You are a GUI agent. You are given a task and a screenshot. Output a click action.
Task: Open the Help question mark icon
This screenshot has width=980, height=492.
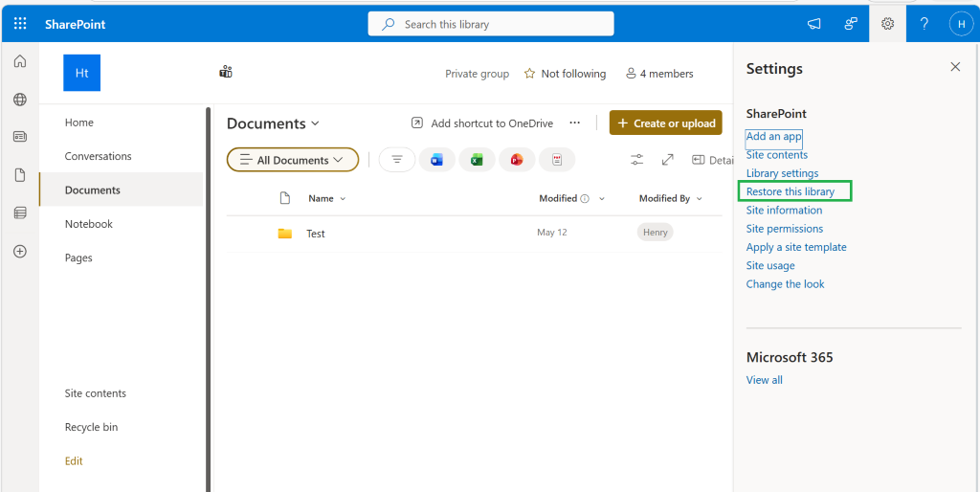pos(924,24)
